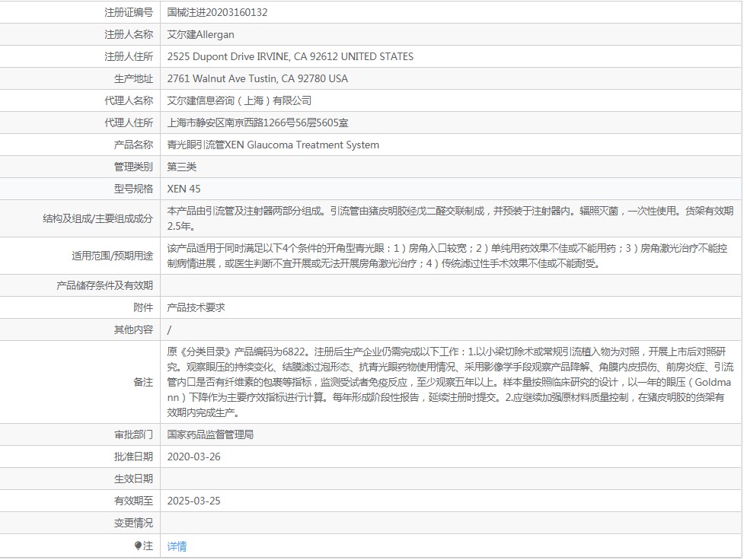Select management class 第三类
Screen dimensions: 747x560
[181, 167]
